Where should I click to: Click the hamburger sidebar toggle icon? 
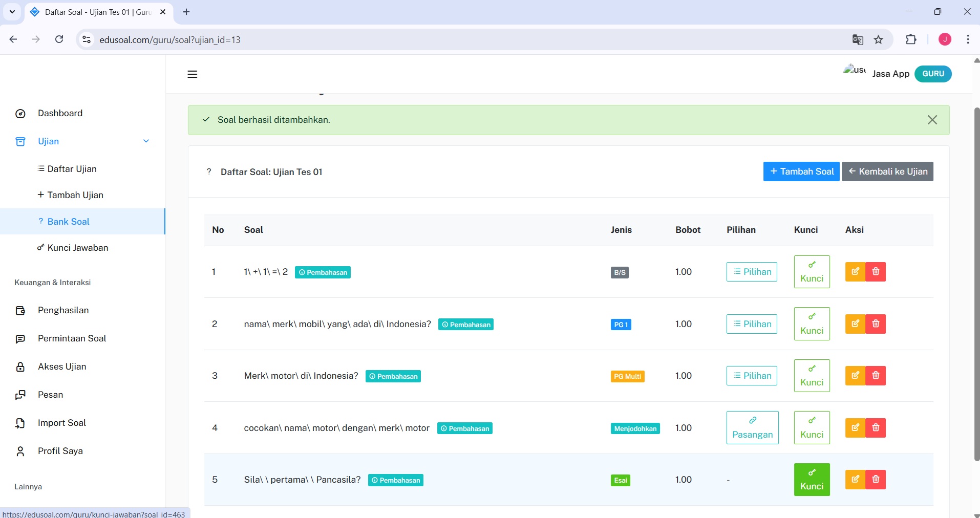pos(193,74)
